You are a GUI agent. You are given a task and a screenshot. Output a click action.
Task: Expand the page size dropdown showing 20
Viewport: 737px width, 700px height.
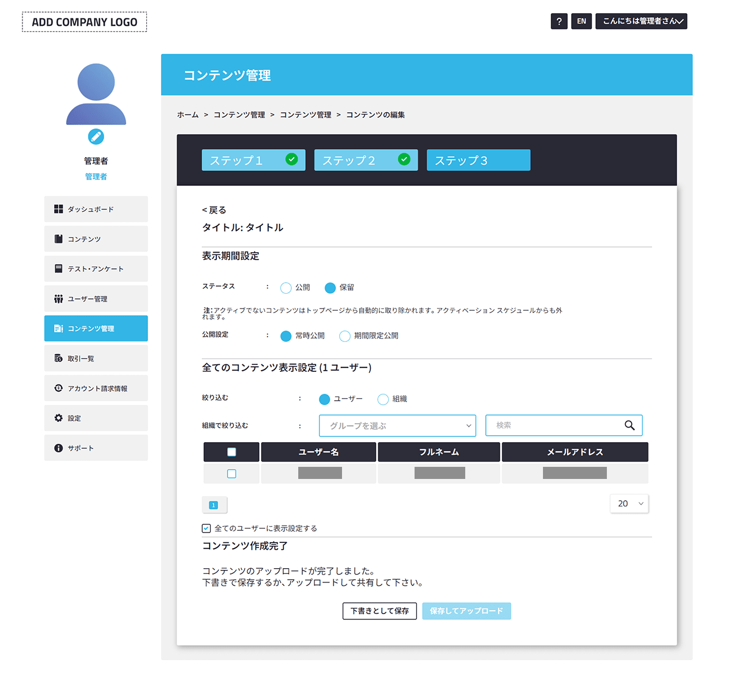click(629, 503)
